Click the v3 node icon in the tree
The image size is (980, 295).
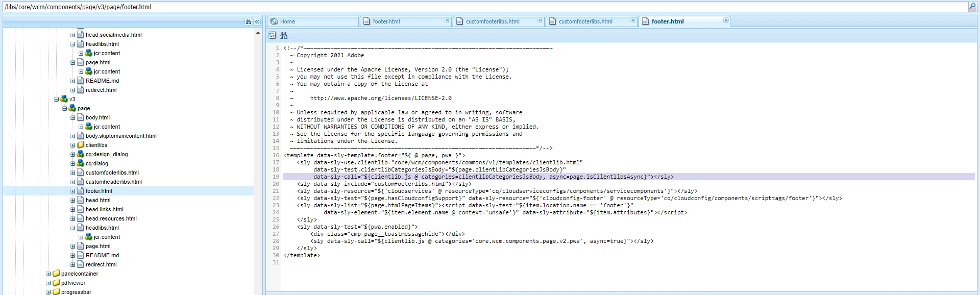(x=64, y=99)
